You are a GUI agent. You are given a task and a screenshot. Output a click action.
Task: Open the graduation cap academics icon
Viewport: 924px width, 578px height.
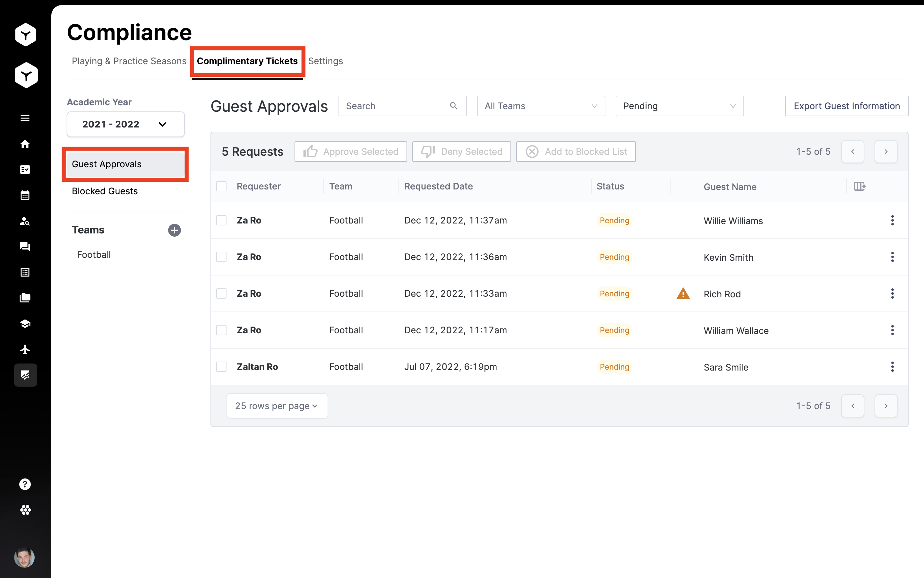click(25, 324)
